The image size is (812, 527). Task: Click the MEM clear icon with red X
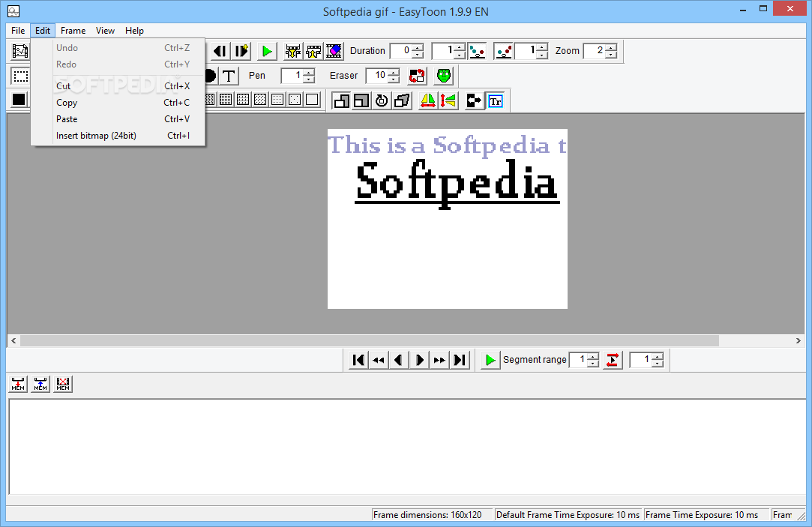[x=63, y=384]
